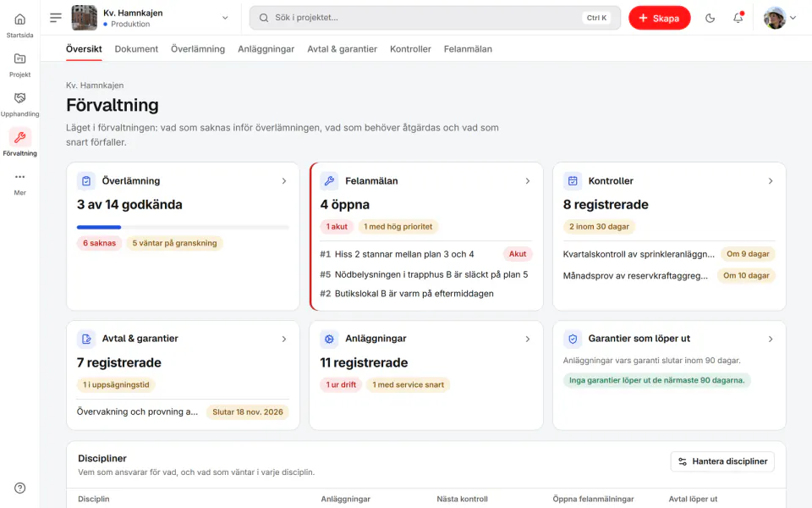Click the Anläggningar card gear icon
Screen dimensions: 812x508
coord(329,339)
